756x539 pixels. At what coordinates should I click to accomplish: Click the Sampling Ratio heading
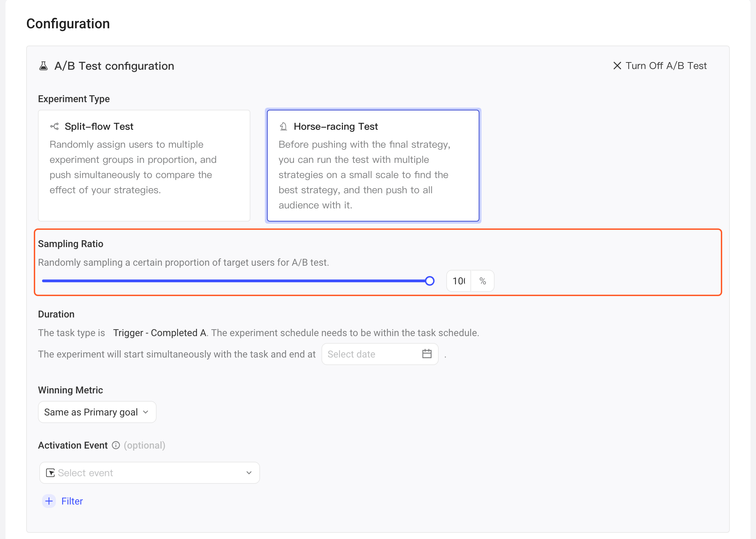click(x=71, y=244)
